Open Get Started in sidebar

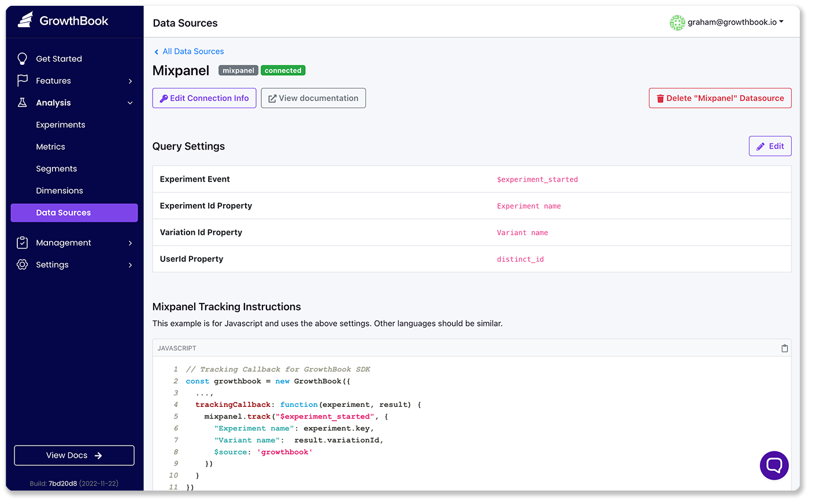(59, 58)
